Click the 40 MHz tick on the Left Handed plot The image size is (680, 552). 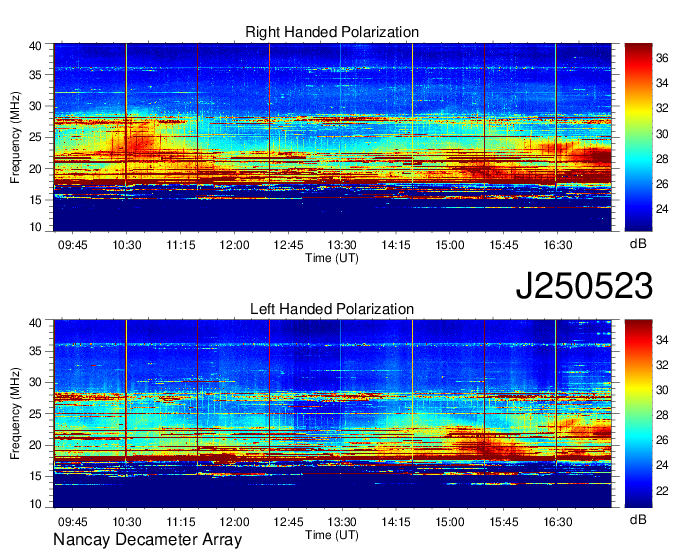[35, 322]
